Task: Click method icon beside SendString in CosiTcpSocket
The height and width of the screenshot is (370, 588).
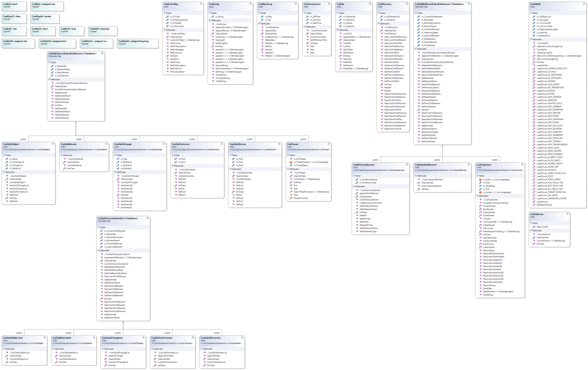Action: pyautogui.click(x=480, y=295)
